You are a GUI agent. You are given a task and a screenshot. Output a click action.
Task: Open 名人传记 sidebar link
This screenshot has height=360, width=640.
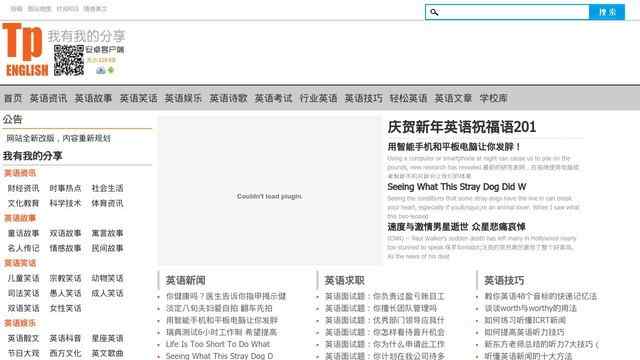[x=24, y=248]
